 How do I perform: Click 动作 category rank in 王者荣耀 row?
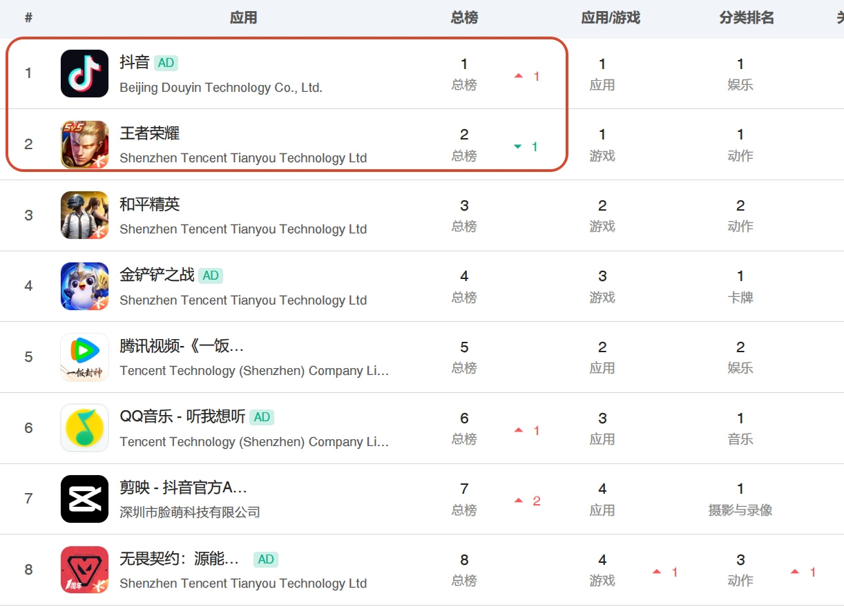740,145
